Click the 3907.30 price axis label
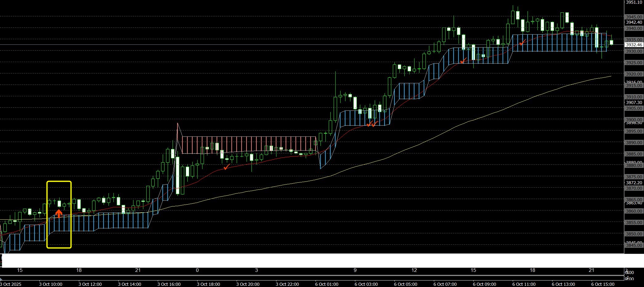644x287 pixels. (634, 102)
